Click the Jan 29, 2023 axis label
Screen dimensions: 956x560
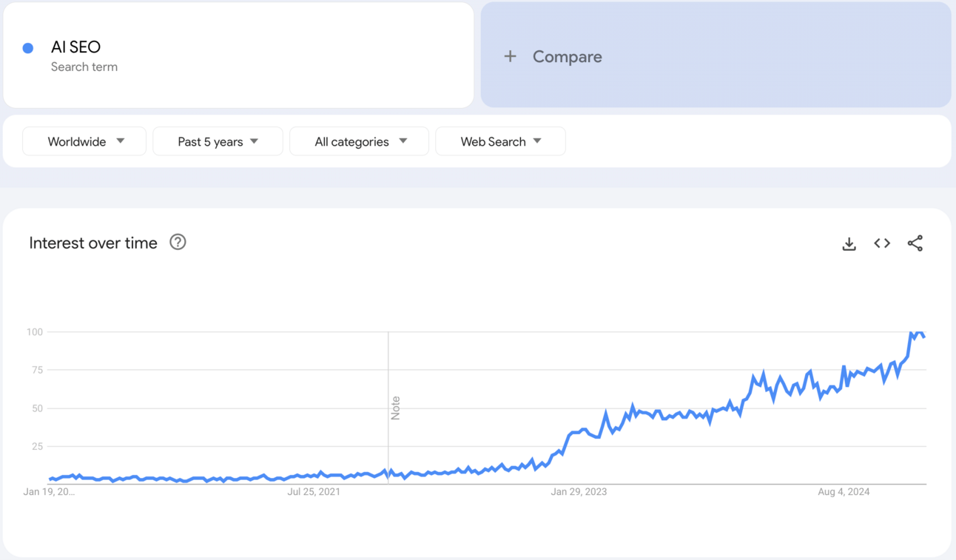(579, 492)
